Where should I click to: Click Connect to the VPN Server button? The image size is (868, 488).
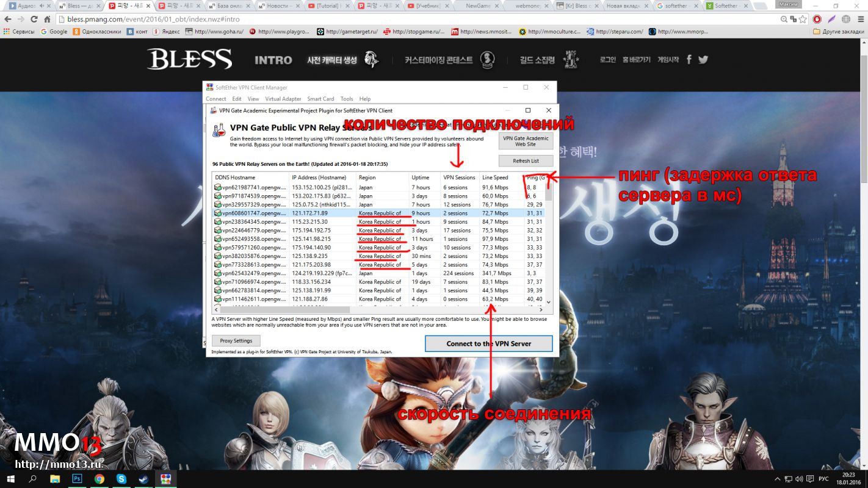(488, 343)
